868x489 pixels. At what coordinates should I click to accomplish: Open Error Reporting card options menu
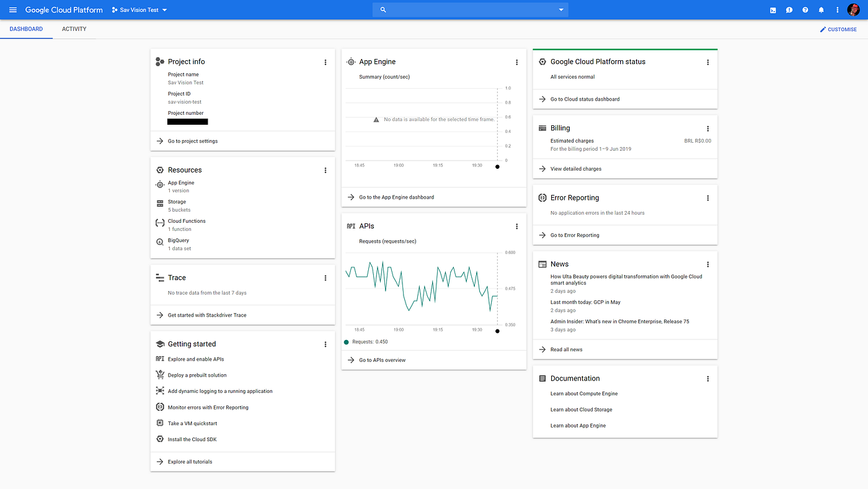(708, 198)
